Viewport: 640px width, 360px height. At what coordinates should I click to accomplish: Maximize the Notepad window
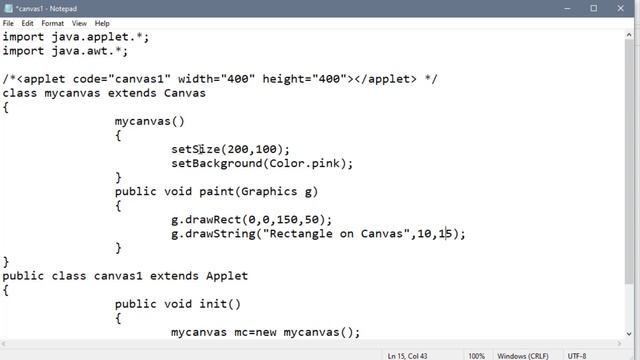[594, 8]
